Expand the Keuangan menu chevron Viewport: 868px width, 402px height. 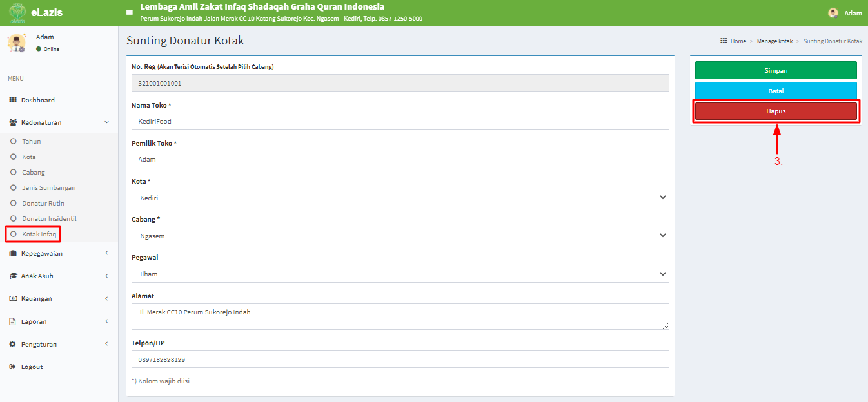[106, 298]
